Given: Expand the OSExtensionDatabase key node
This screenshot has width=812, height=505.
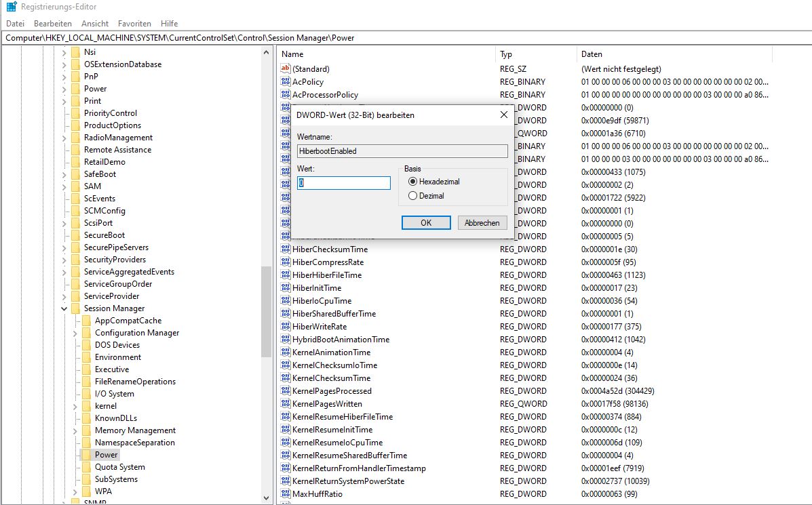Looking at the screenshot, I should (64, 64).
